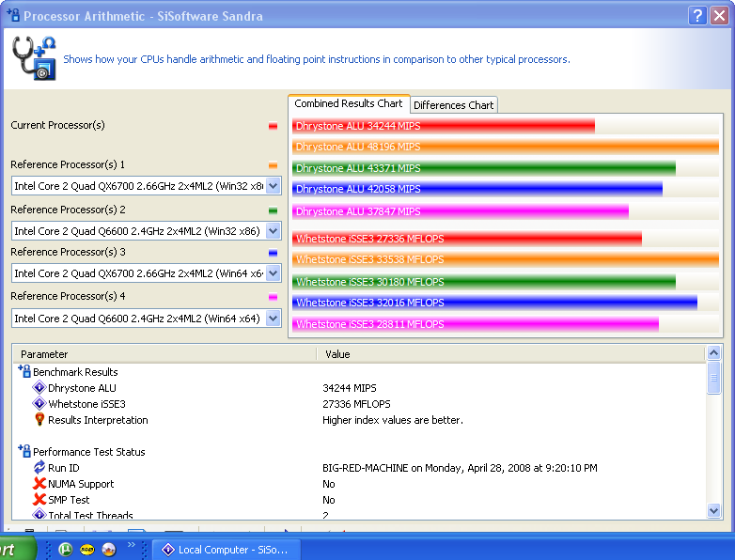Click the green Reference Processor 2 swatch
Image resolution: width=735 pixels, height=560 pixels.
273,210
